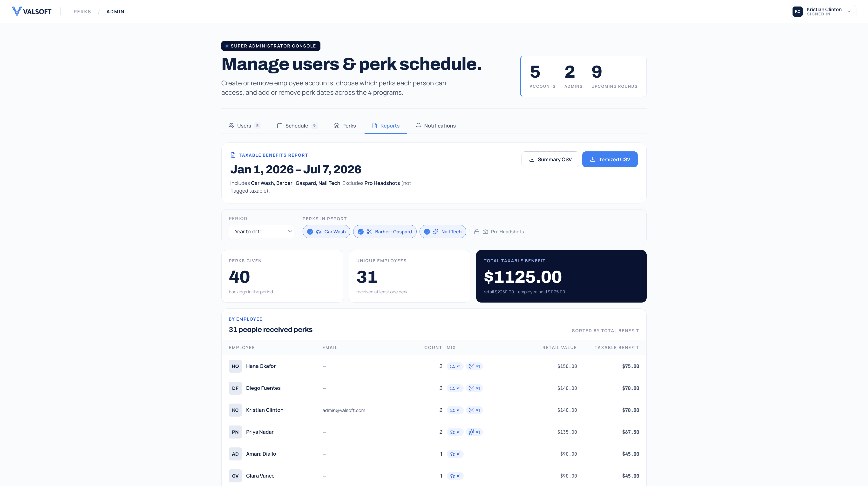The width and height of the screenshot is (868, 486).
Task: Click the PN avatar for Priya Nadar
Action: (x=235, y=432)
